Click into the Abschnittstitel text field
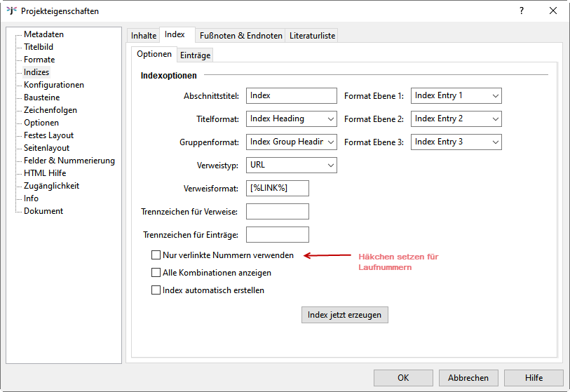The height and width of the screenshot is (392, 570). (292, 95)
